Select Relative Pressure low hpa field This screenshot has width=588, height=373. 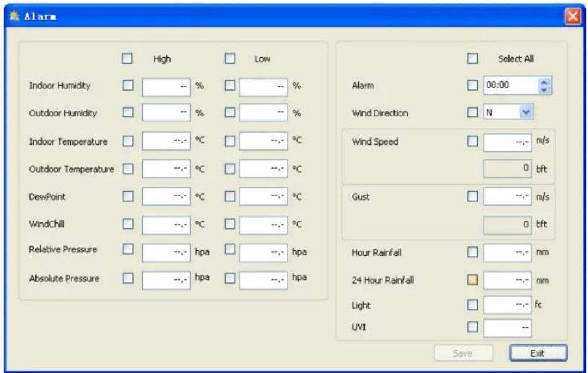(263, 252)
